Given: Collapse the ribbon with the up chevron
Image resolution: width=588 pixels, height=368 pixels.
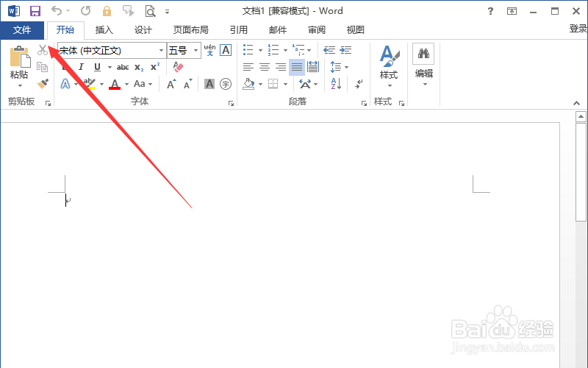Looking at the screenshot, I should click(577, 103).
